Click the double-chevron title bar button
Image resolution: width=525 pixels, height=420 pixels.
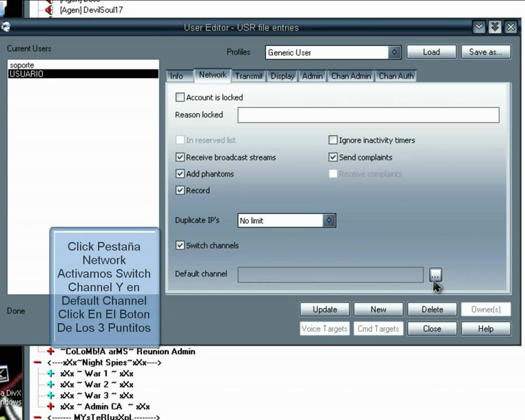[x=495, y=27]
